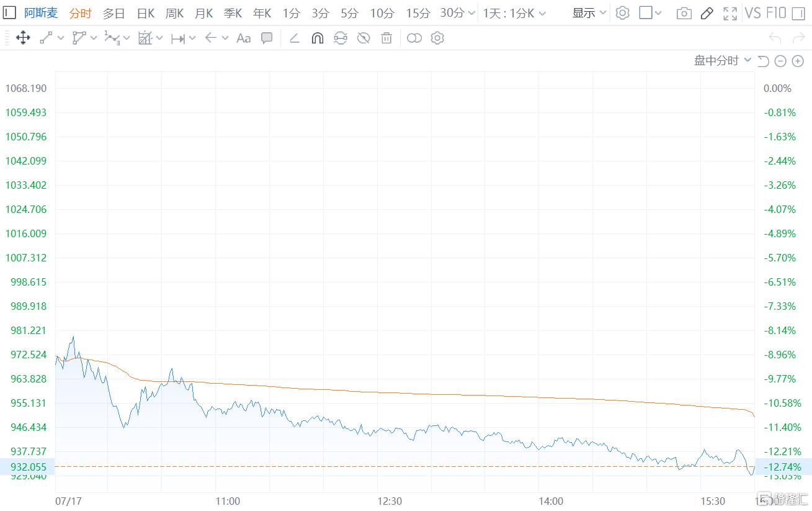Image resolution: width=812 pixels, height=511 pixels.
Task: Take a chart snapshot with camera icon
Action: pyautogui.click(x=684, y=13)
